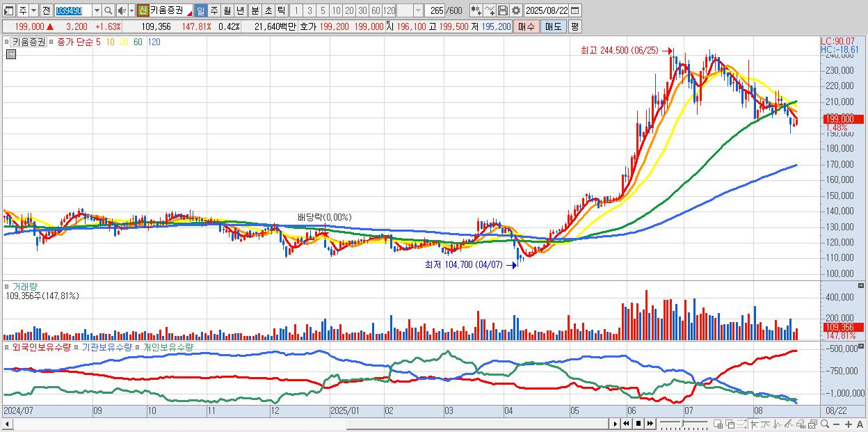
Task: Open the 주 market selector dropdown arrow
Action: (x=33, y=10)
